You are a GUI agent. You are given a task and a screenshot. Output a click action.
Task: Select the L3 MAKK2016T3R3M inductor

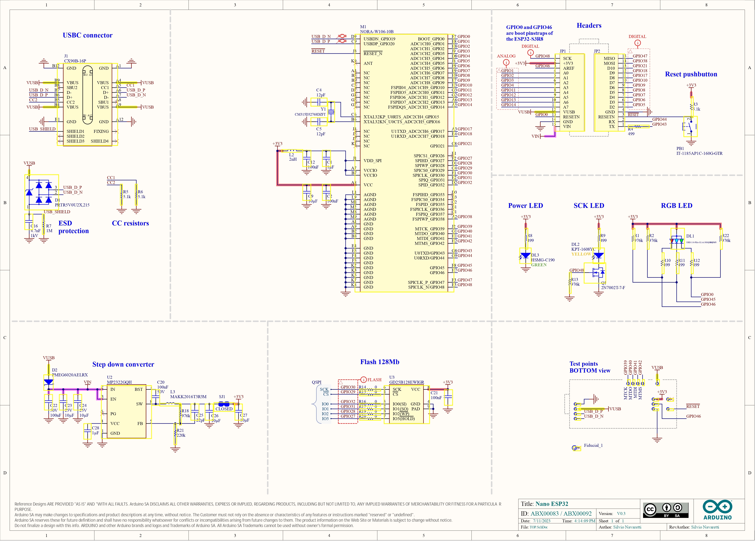170,404
